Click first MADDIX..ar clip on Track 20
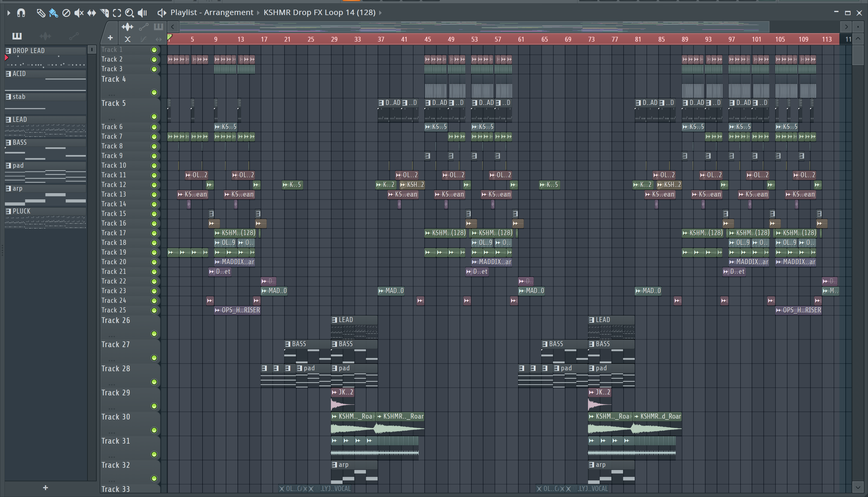Screen dimensions: 868x497 point(234,262)
